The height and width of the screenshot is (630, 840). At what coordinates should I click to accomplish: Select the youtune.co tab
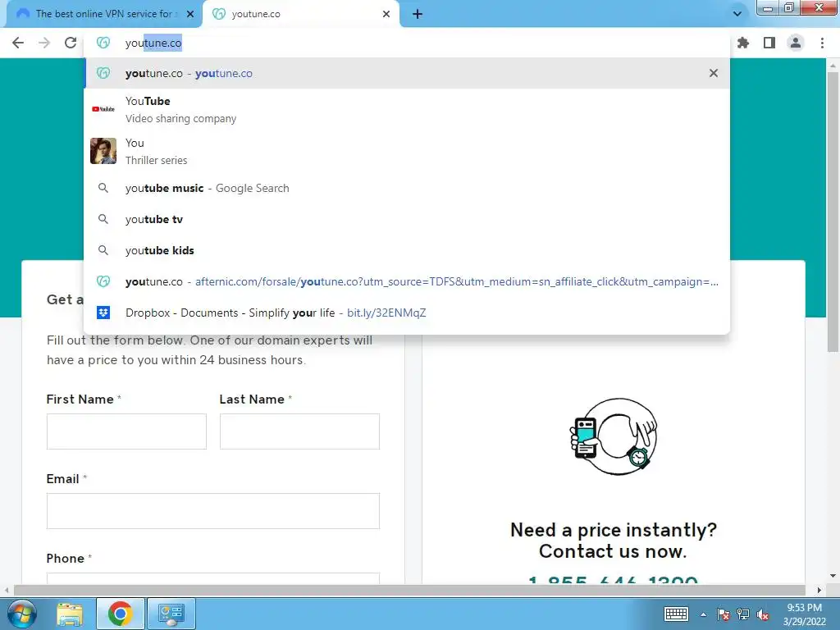coord(300,14)
